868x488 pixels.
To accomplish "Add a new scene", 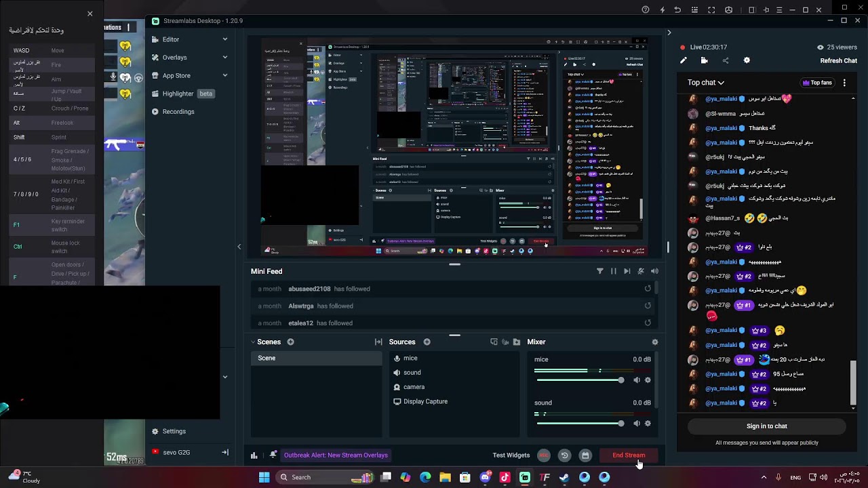I will (290, 342).
